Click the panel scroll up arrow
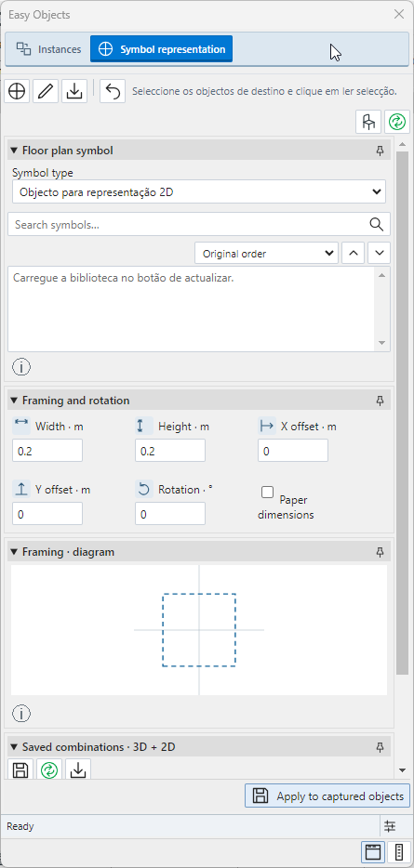 coord(402,144)
